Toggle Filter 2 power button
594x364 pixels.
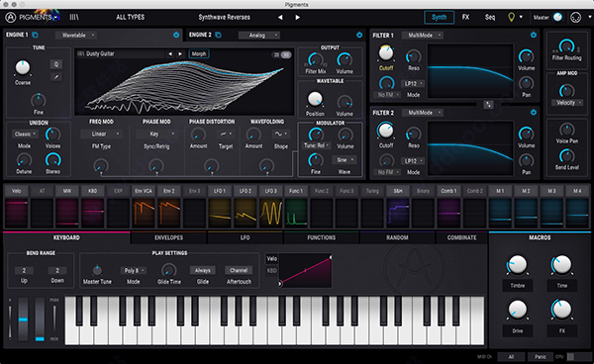pos(534,112)
